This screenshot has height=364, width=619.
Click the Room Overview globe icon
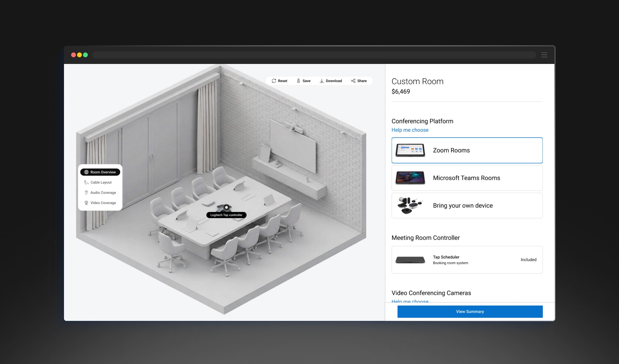(x=86, y=172)
